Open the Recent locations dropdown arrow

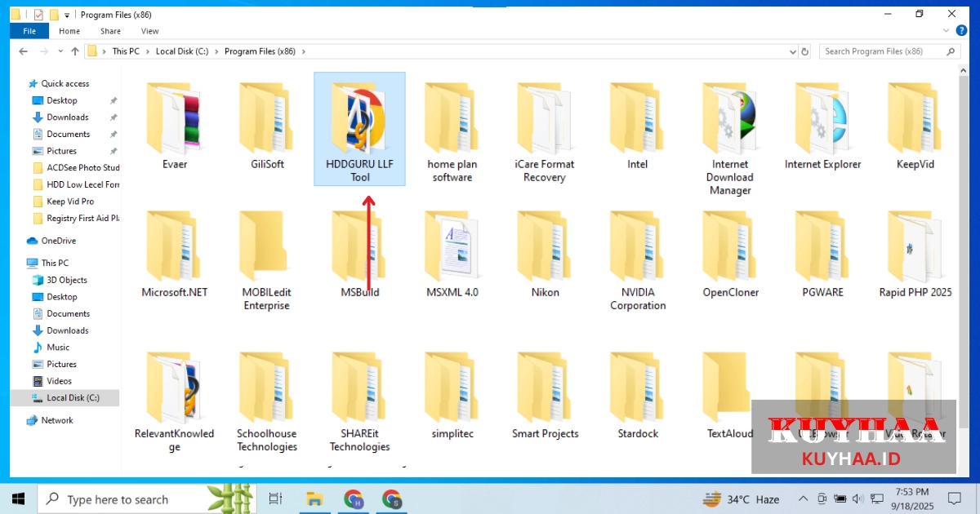click(x=60, y=51)
